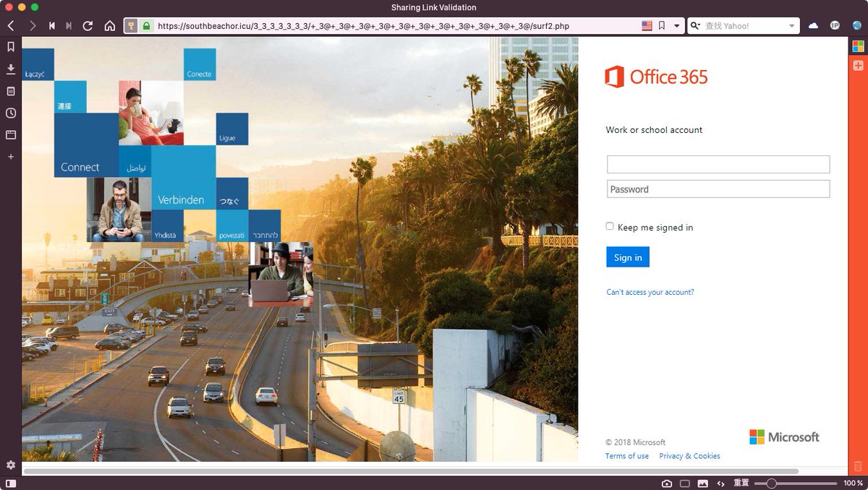The height and width of the screenshot is (490, 868).
Task: Click the Microsoft logo in footer
Action: 784,437
